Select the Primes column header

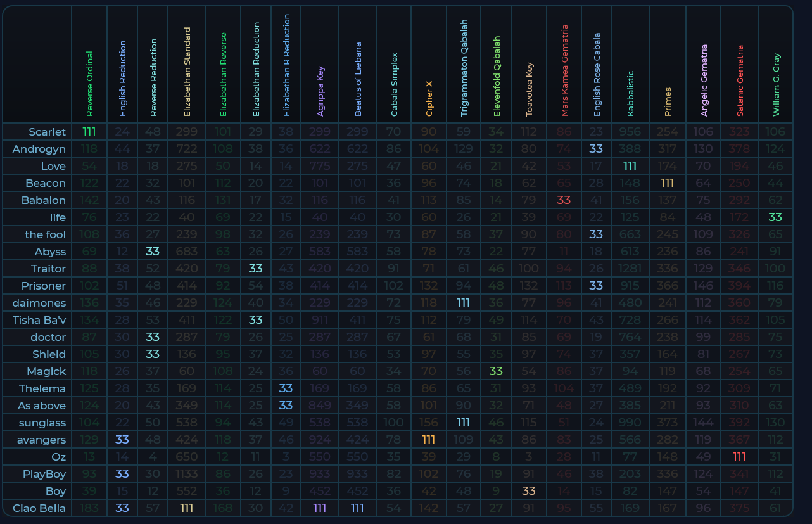pos(668,103)
